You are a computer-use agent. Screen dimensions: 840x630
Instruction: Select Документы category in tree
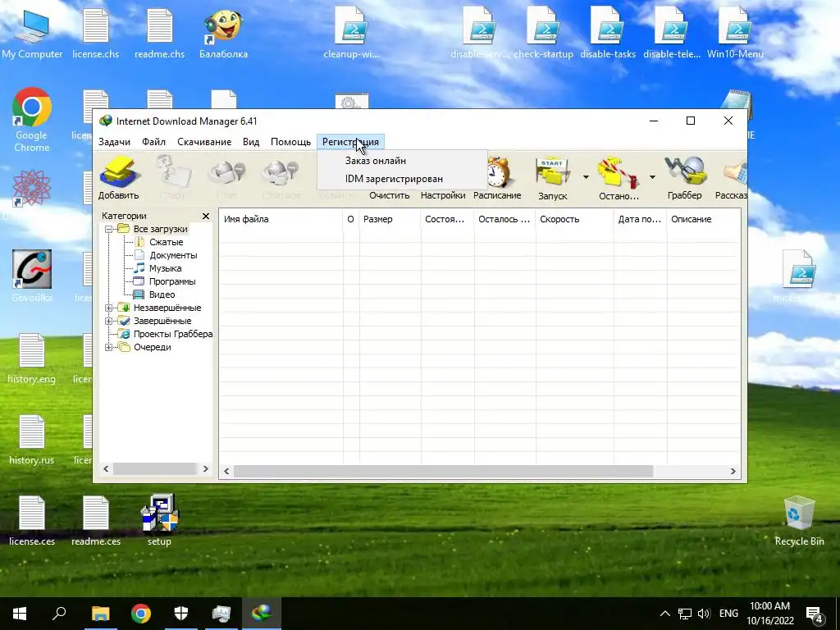pos(173,255)
